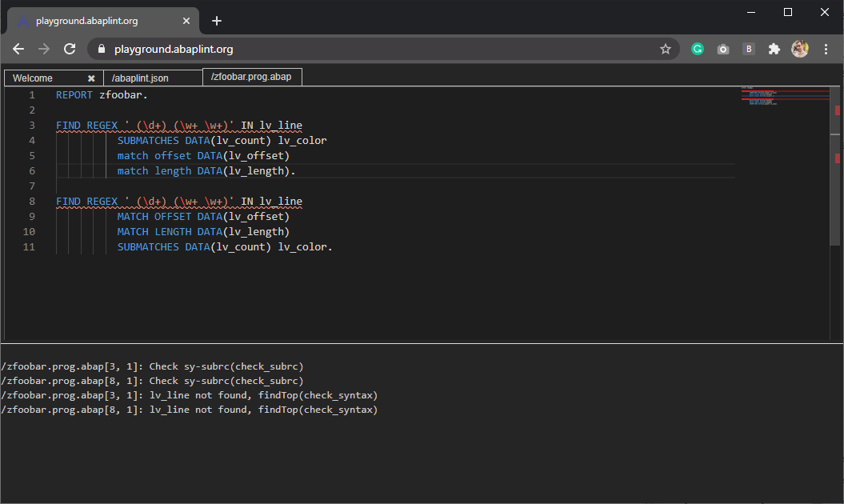The height and width of the screenshot is (504, 844).
Task: Click line number 3 in the gutter
Action: coord(32,126)
